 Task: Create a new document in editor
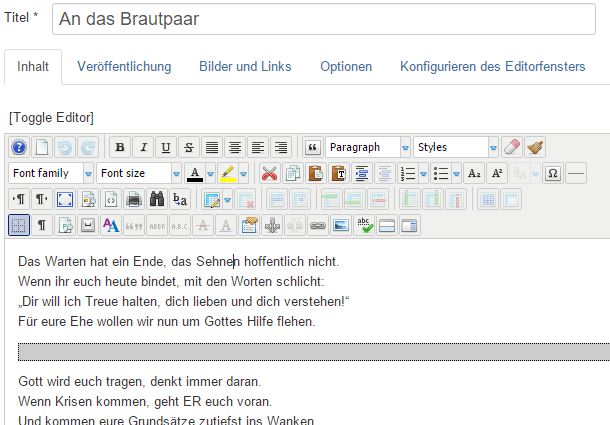click(42, 148)
